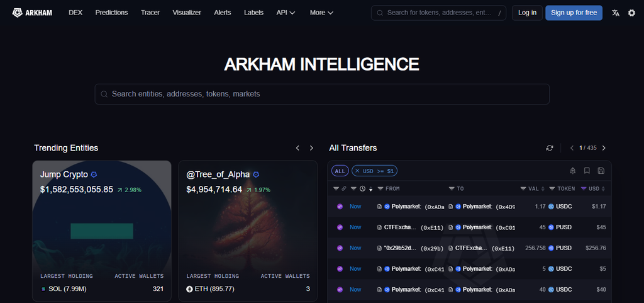Viewport: 644px width, 303px height.
Task: Open the time filter icon beside the clock
Action: click(x=353, y=189)
